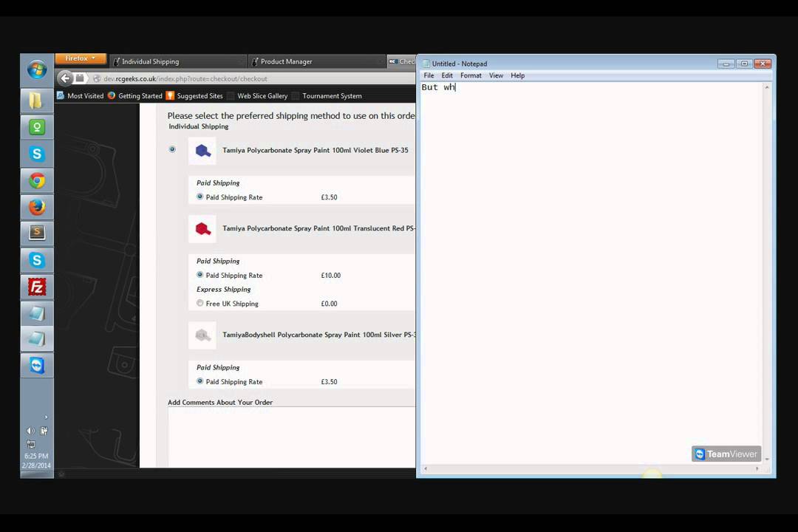The width and height of the screenshot is (798, 532).
Task: Open the Windows Explorer folder taskbar icon
Action: (x=37, y=100)
